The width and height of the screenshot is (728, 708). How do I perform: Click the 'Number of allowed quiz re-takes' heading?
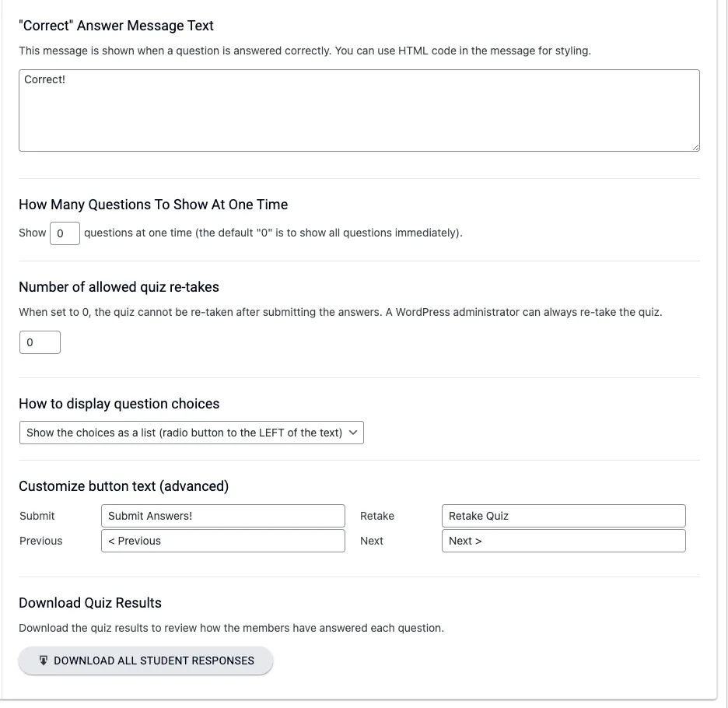click(x=119, y=286)
